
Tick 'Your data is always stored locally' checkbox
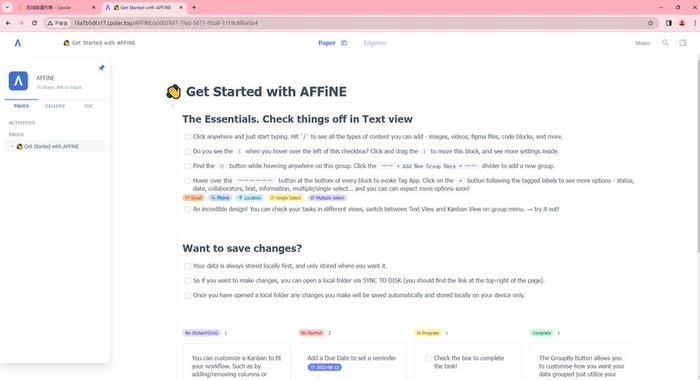click(x=188, y=266)
